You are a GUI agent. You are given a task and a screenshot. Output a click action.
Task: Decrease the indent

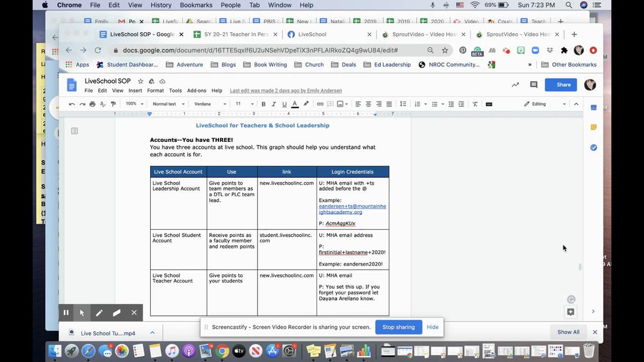[451, 104]
